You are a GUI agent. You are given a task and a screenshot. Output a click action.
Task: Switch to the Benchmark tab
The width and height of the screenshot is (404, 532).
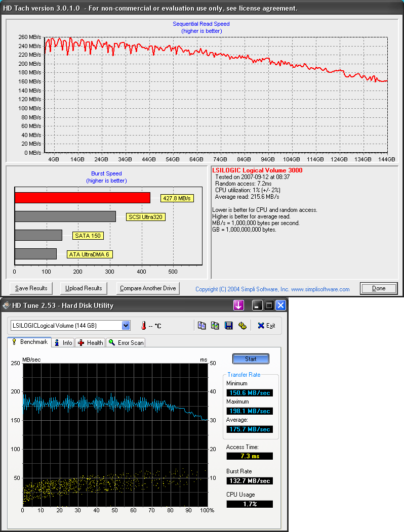[x=29, y=342]
